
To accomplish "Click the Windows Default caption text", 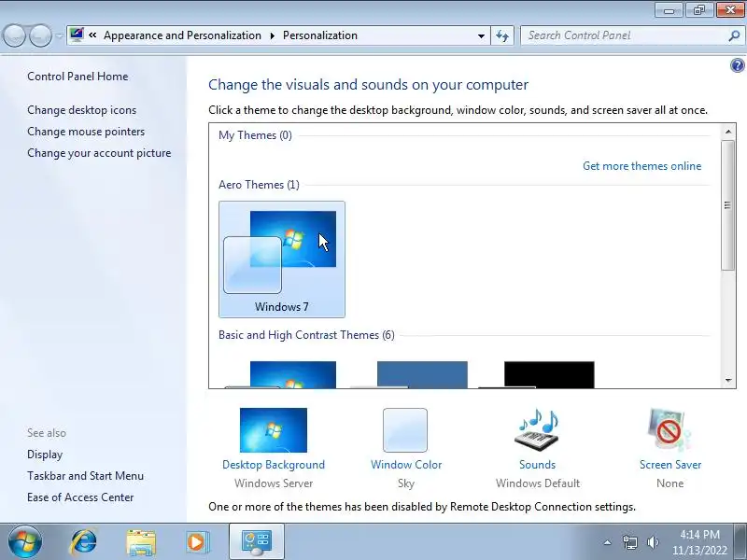I will tap(538, 483).
